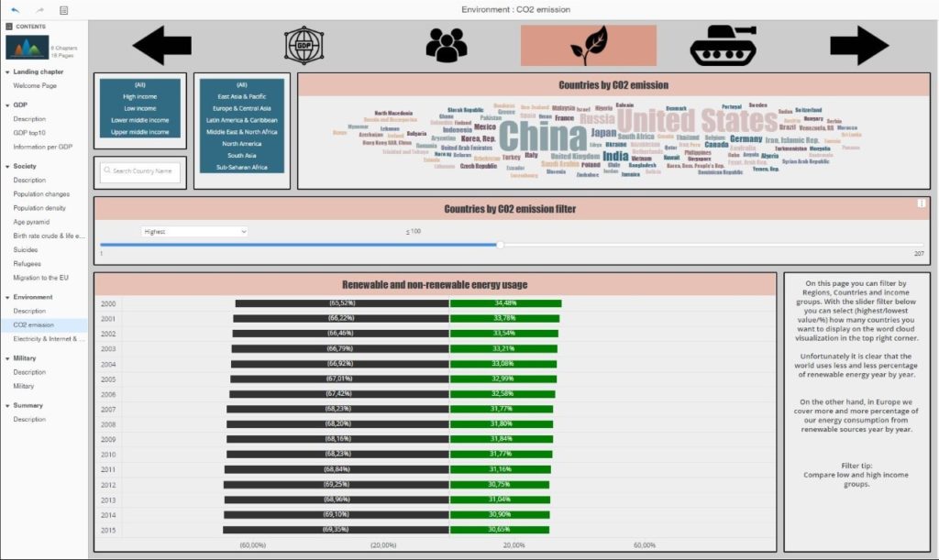939x560 pixels.
Task: Click the Search Country Name field
Action: [x=140, y=171]
